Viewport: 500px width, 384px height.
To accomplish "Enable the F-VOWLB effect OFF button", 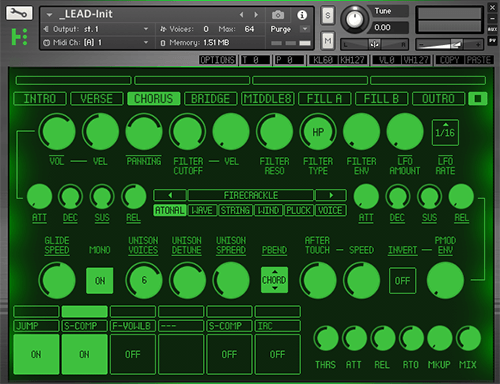I will pos(133,354).
